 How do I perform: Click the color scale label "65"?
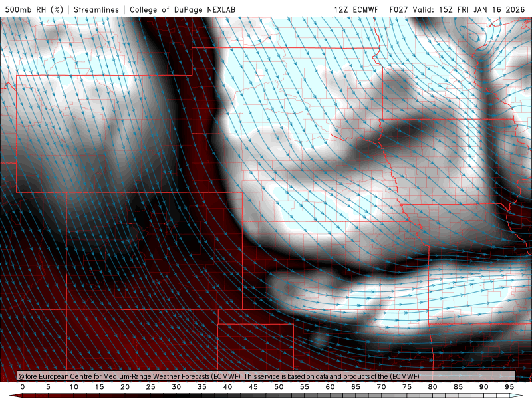pos(356,387)
